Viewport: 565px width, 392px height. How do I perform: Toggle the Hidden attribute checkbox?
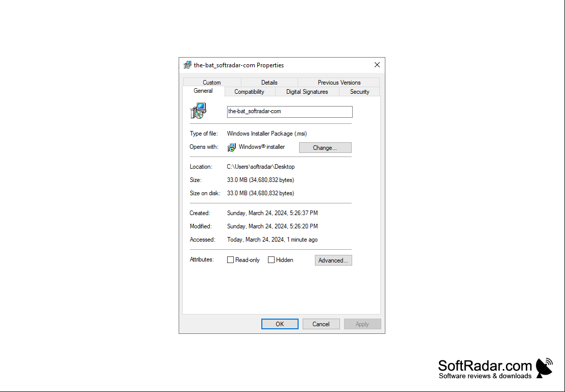coord(272,260)
